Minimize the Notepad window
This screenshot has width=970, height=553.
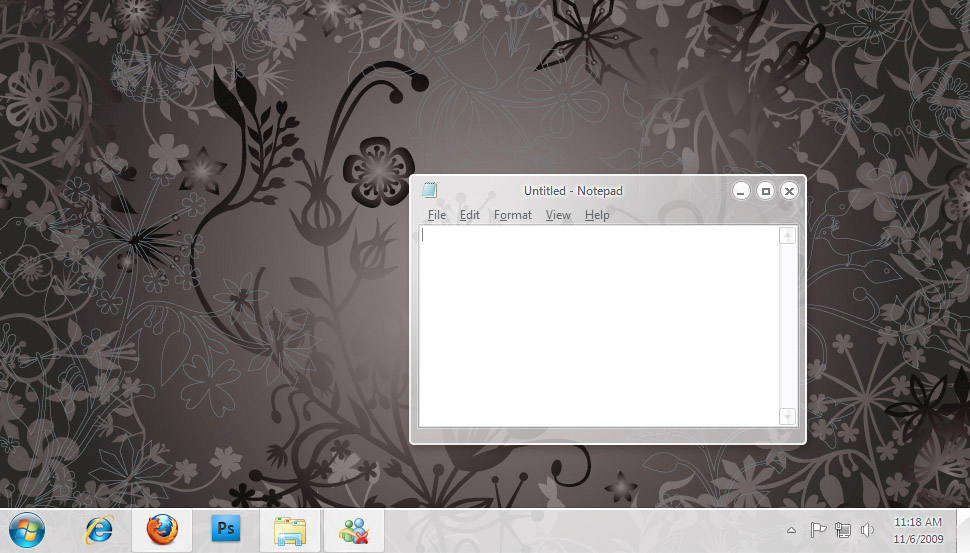point(740,191)
